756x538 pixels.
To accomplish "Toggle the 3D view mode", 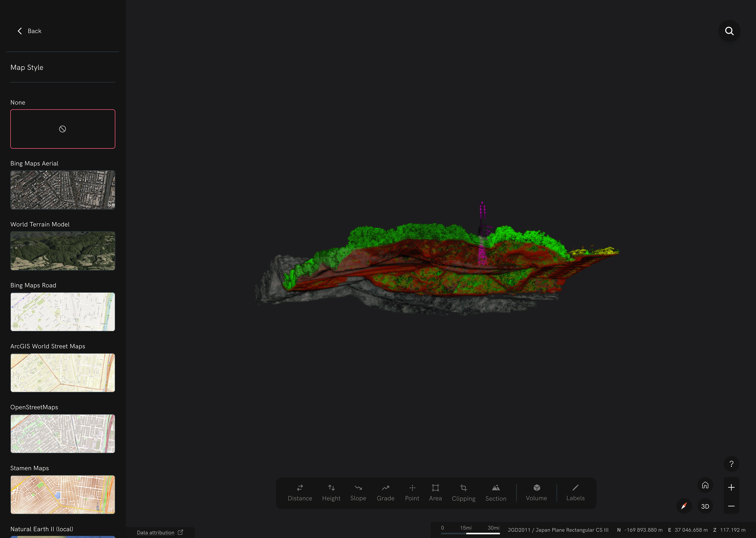I will pyautogui.click(x=705, y=506).
